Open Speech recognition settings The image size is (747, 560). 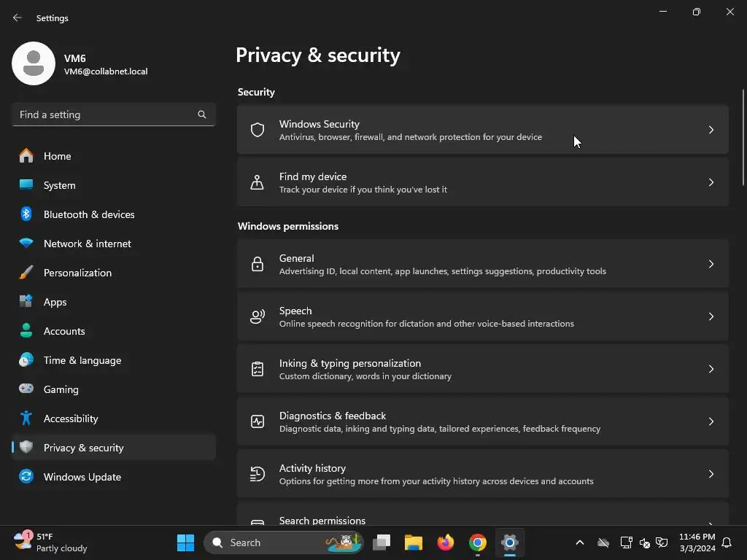(x=483, y=316)
